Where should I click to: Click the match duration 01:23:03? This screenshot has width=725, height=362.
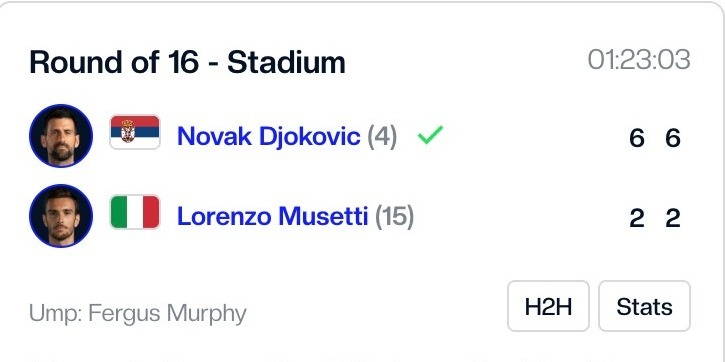click(639, 60)
